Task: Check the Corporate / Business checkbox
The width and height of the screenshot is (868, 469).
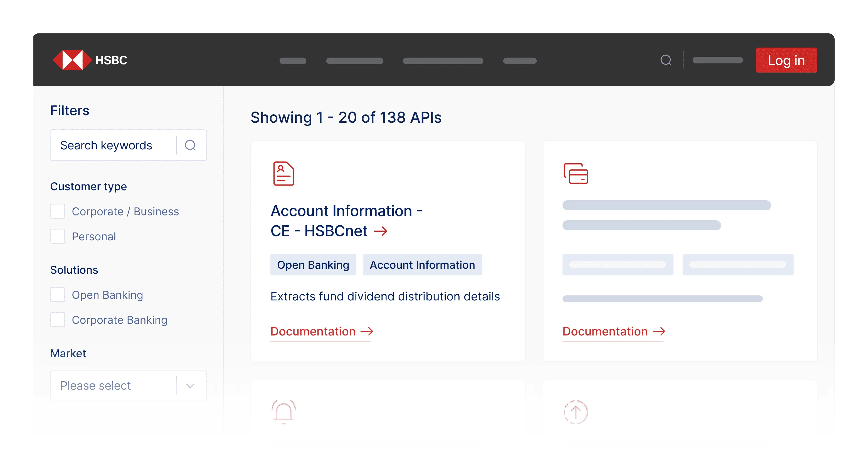Action: pyautogui.click(x=58, y=211)
